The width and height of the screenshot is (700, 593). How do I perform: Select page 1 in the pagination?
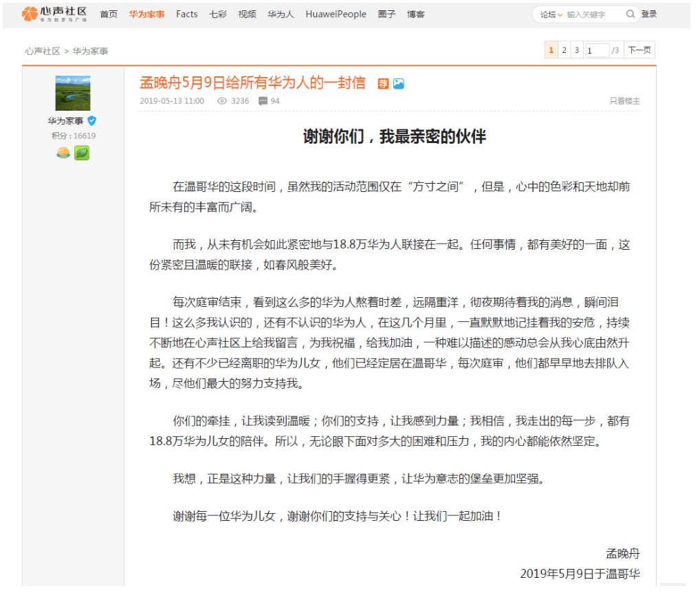click(551, 50)
